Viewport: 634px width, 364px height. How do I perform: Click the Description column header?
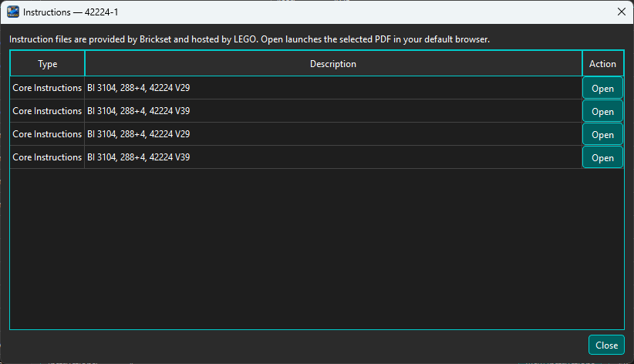(333, 63)
